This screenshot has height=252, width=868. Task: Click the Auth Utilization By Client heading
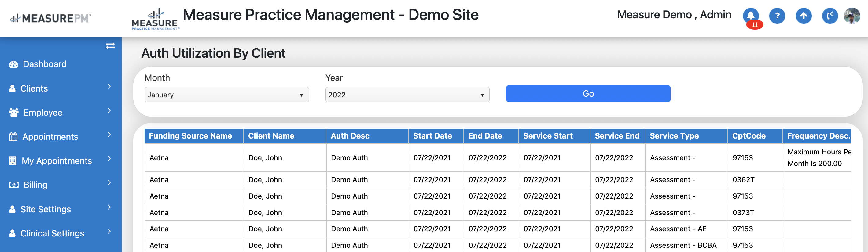(x=213, y=53)
